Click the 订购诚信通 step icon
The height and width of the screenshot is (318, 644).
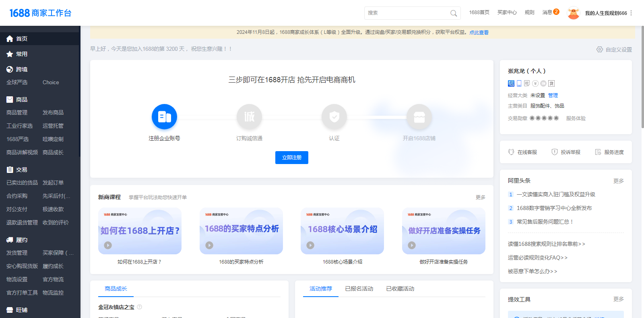click(249, 117)
